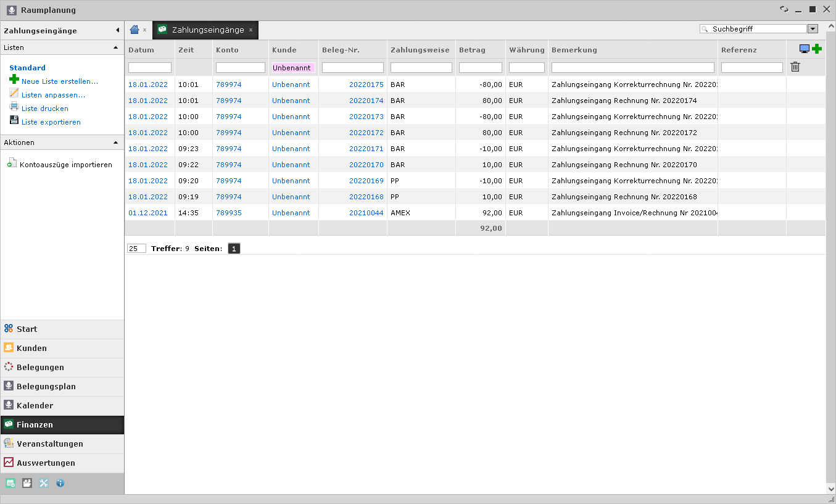
Task: Click the info icon in bottom toolbar
Action: (60, 483)
